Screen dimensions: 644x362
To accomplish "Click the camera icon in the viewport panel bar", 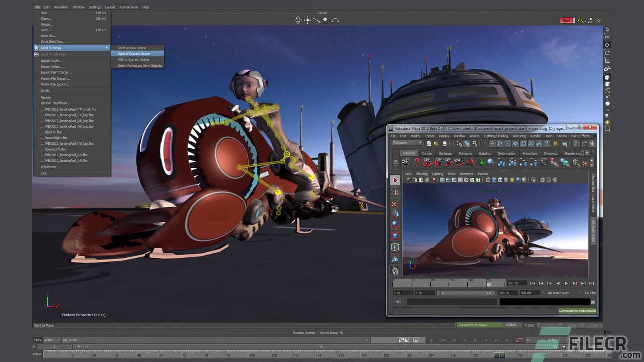I will coord(409,180).
